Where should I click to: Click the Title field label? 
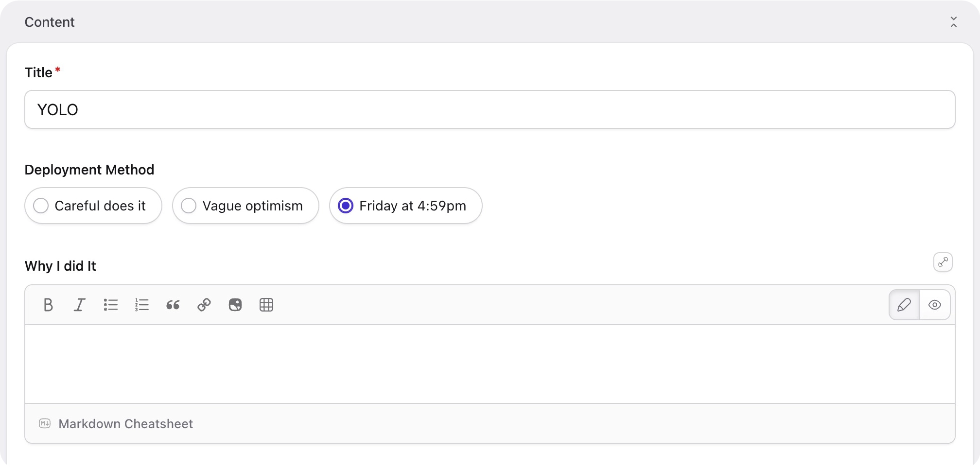point(38,72)
